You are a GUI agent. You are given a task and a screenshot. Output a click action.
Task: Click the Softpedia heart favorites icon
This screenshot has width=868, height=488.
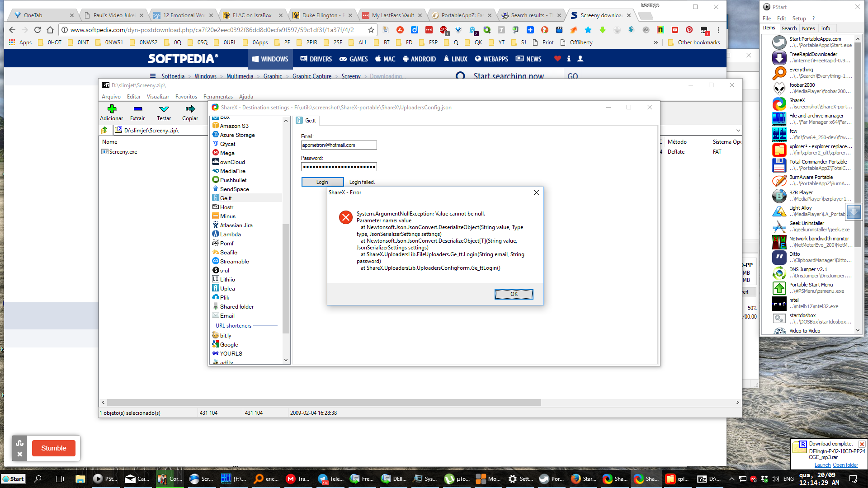pos(557,58)
